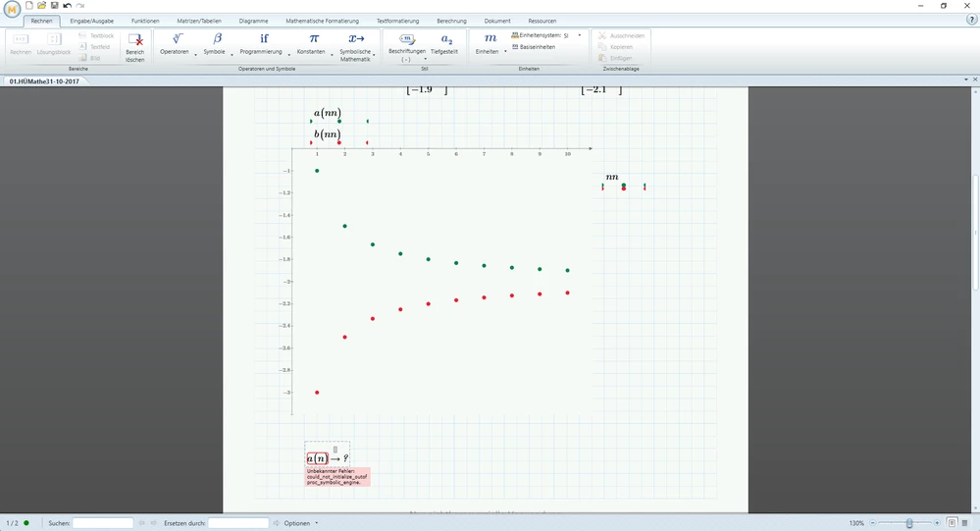Create a new worksheet from quick access

click(28, 6)
